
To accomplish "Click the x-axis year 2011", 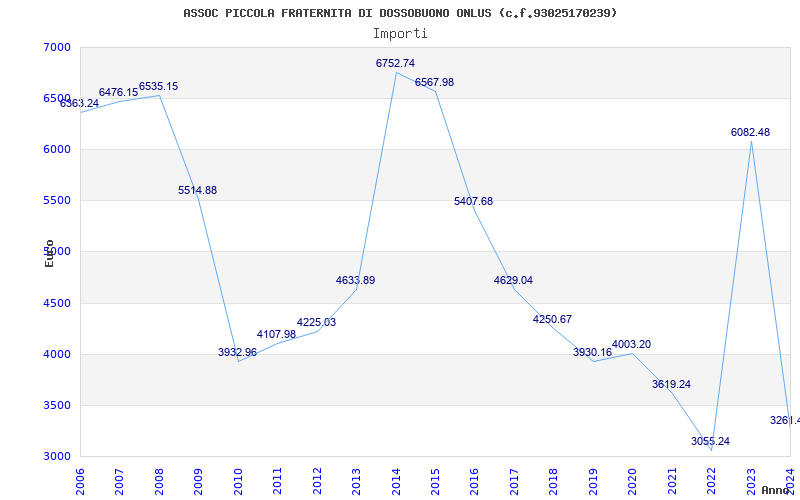I will (x=277, y=481).
